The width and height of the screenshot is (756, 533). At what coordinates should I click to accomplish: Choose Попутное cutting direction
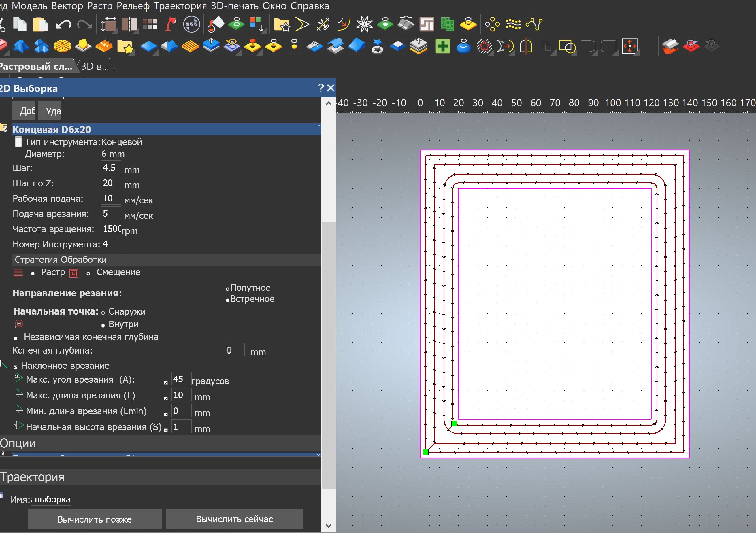coord(227,289)
